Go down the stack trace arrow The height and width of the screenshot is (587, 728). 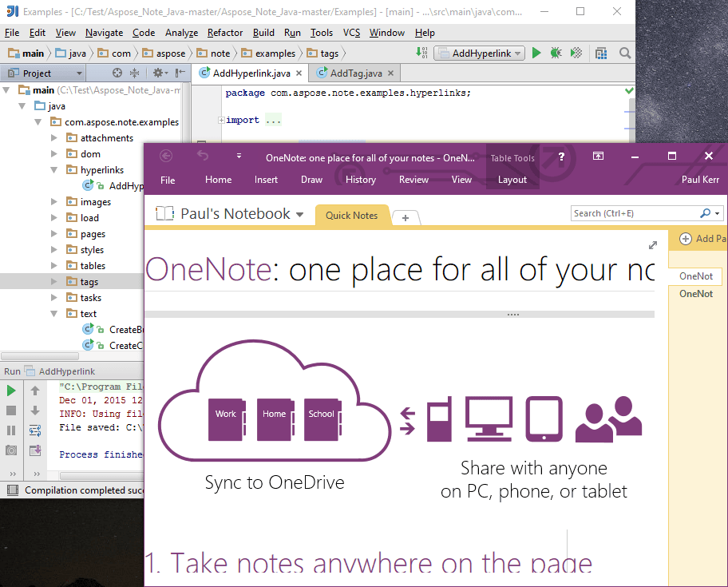pyautogui.click(x=35, y=411)
